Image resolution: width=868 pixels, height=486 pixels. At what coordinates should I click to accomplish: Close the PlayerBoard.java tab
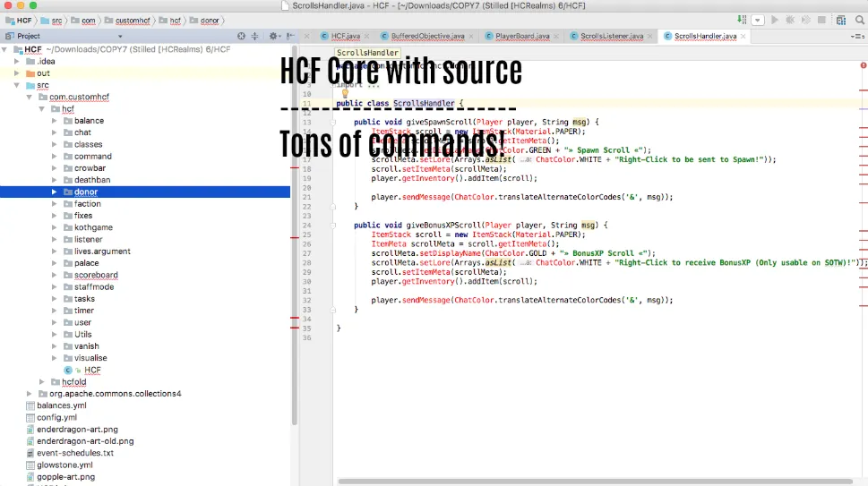click(556, 37)
